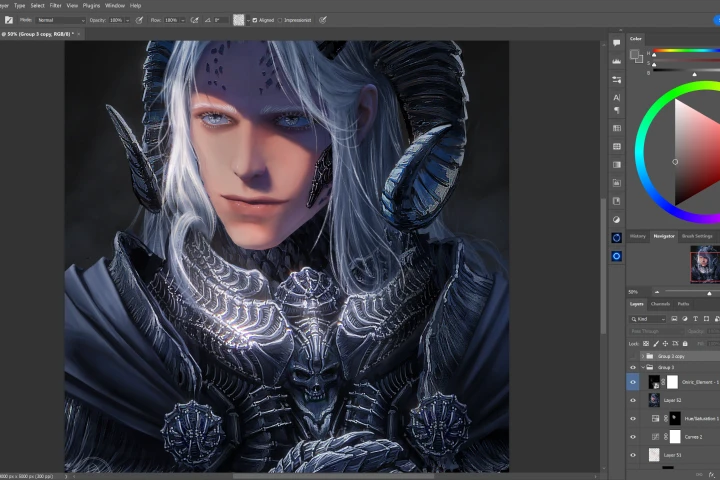Filter layers by shape layers icon
This screenshot has height=480, width=720.
[x=706, y=319]
